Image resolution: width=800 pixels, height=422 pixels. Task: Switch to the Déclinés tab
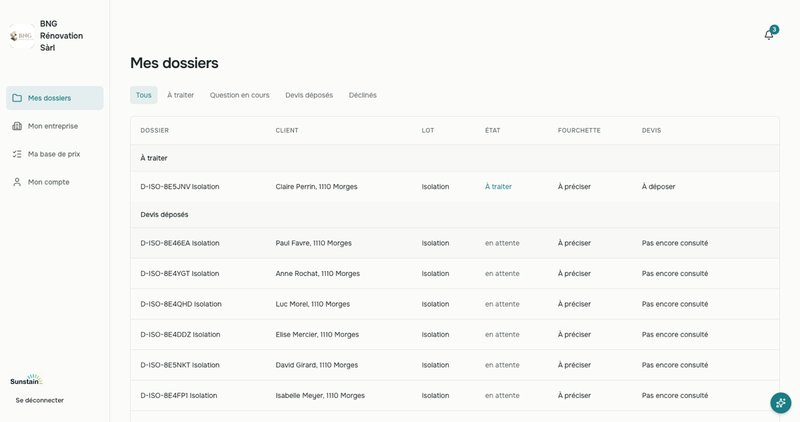(363, 95)
